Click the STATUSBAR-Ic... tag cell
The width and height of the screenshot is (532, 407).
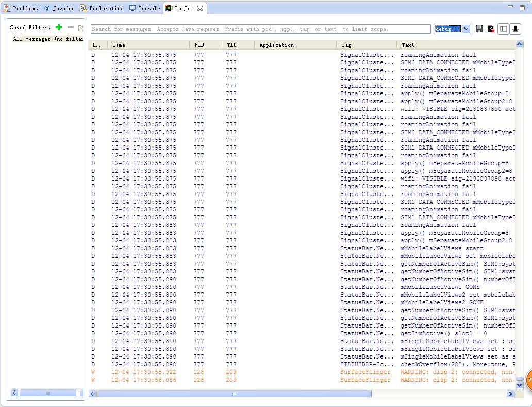[367, 364]
